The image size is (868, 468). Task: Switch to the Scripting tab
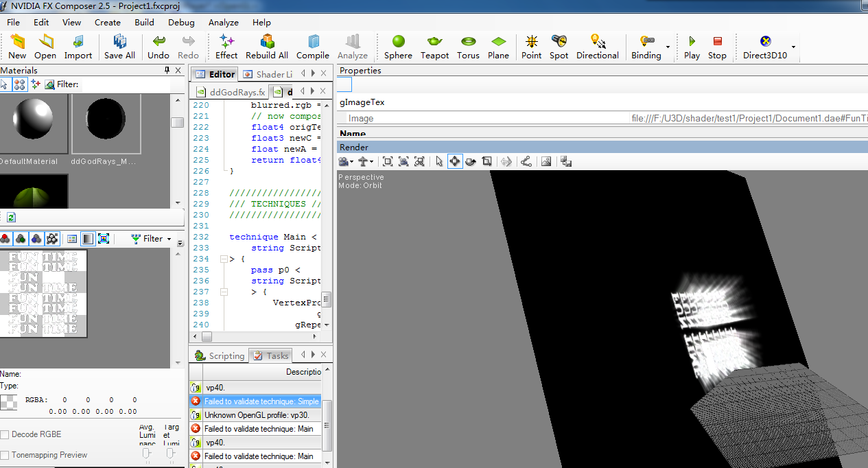coord(220,355)
